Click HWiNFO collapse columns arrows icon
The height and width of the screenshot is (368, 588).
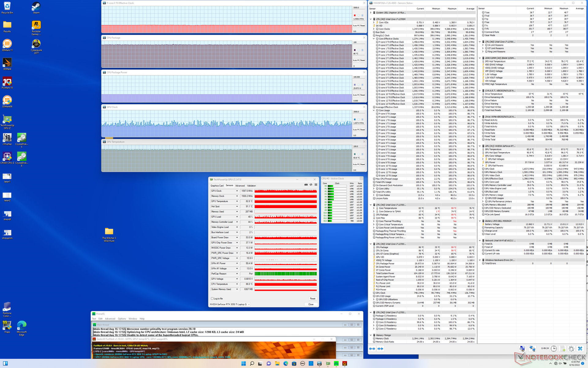(380, 349)
